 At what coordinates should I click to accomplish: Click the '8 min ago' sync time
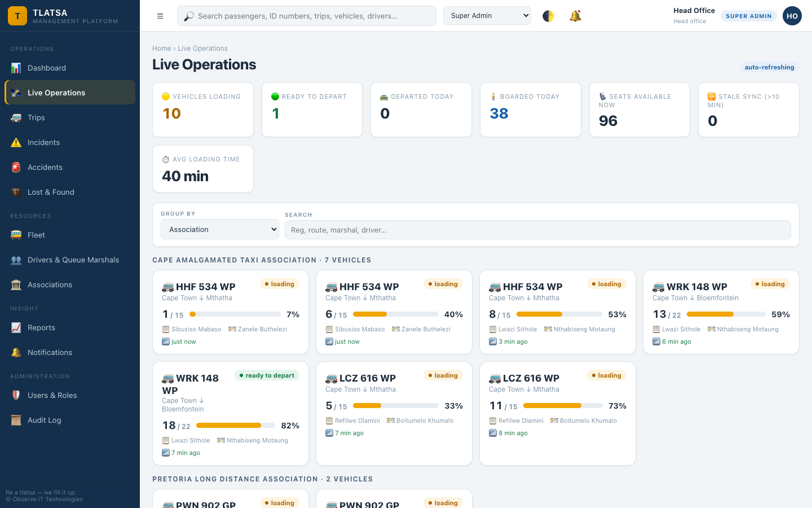coord(513,433)
